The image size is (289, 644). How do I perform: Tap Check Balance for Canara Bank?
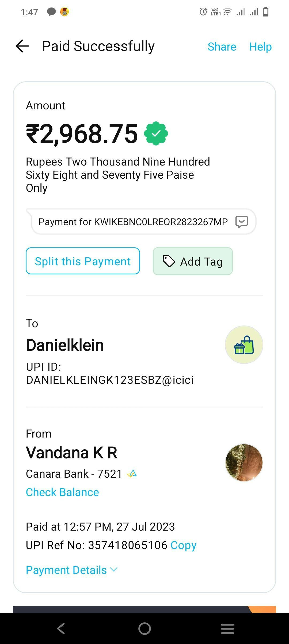click(x=62, y=492)
